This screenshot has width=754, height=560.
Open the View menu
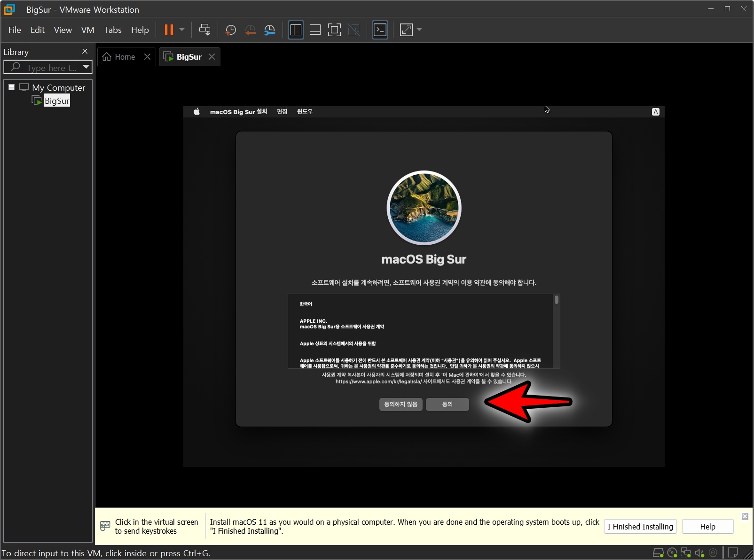click(63, 30)
